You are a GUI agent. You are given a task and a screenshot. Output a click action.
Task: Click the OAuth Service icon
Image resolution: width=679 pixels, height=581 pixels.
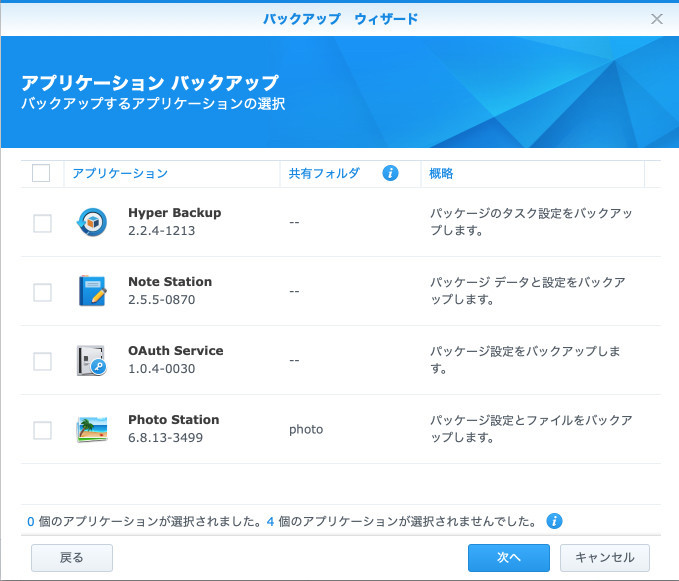tap(91, 360)
